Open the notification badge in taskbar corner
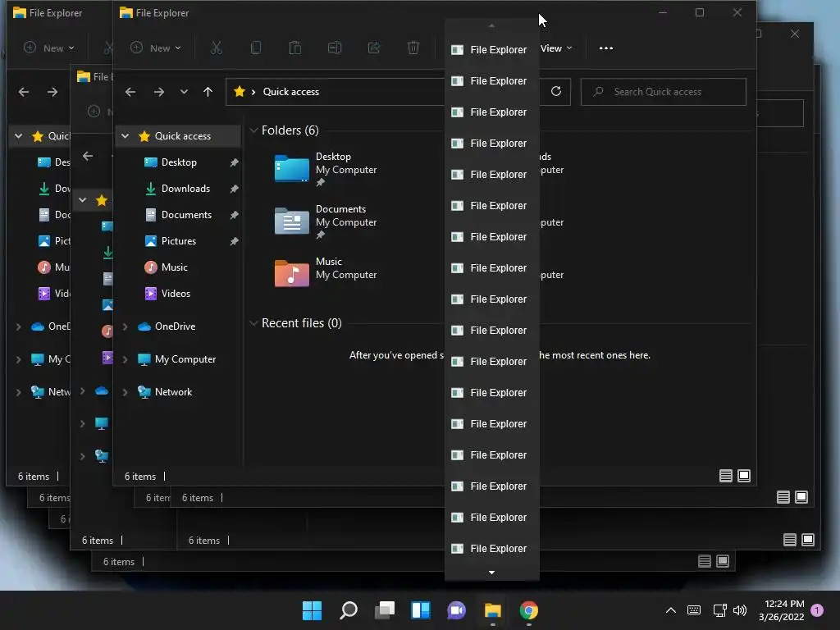Viewport: 840px width, 630px height. (x=817, y=610)
